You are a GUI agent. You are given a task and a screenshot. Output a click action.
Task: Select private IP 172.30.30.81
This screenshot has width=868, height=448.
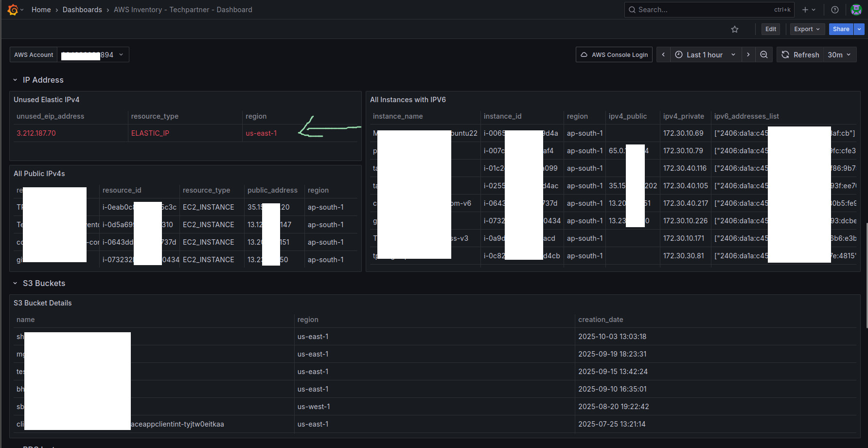[x=684, y=256]
